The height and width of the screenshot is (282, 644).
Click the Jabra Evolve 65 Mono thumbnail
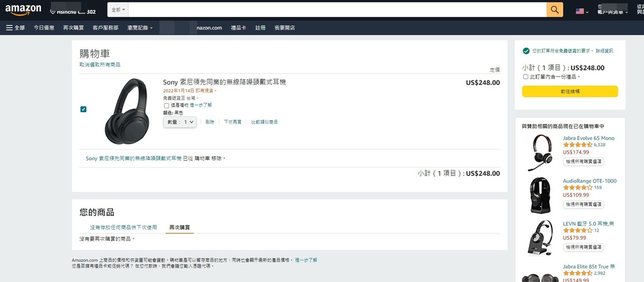point(540,152)
